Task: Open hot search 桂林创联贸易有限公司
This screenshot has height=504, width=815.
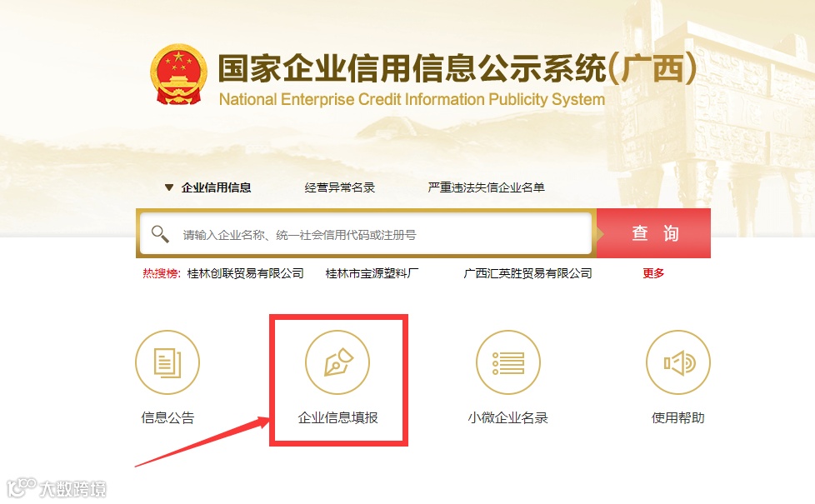Action: tap(245, 273)
